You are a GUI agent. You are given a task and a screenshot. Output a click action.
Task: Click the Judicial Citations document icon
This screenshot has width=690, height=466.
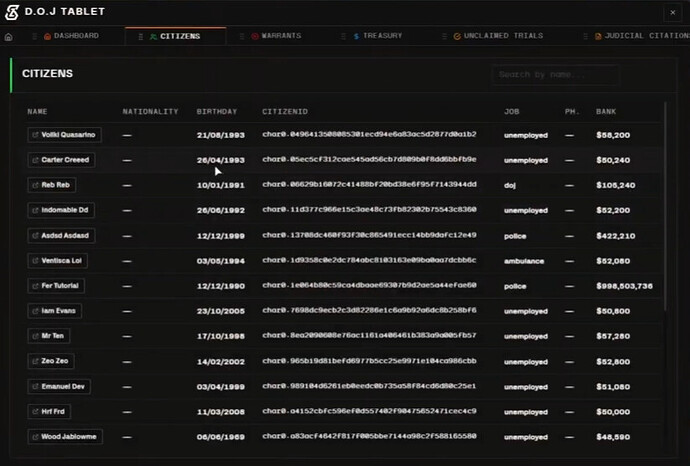598,36
